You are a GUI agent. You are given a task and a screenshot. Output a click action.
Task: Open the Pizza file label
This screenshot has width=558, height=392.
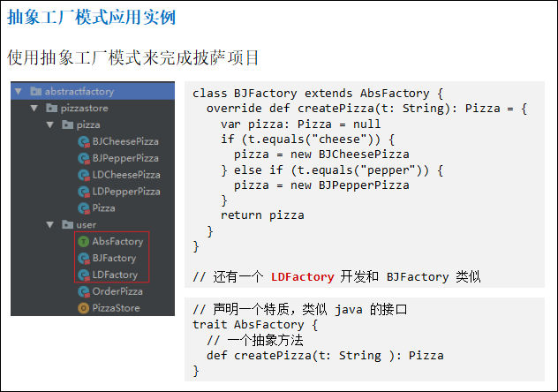tap(103, 208)
